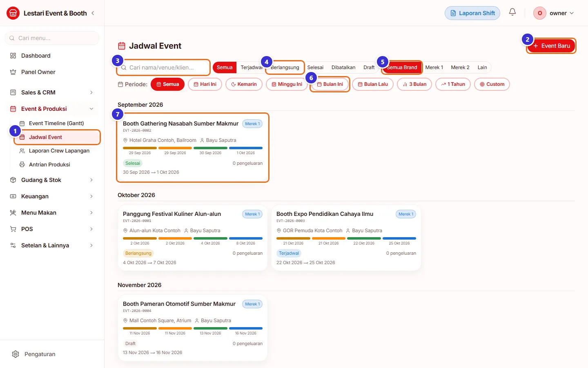588x368 pixels.
Task: Expand Gudang & Stok menu
Action: tap(52, 180)
